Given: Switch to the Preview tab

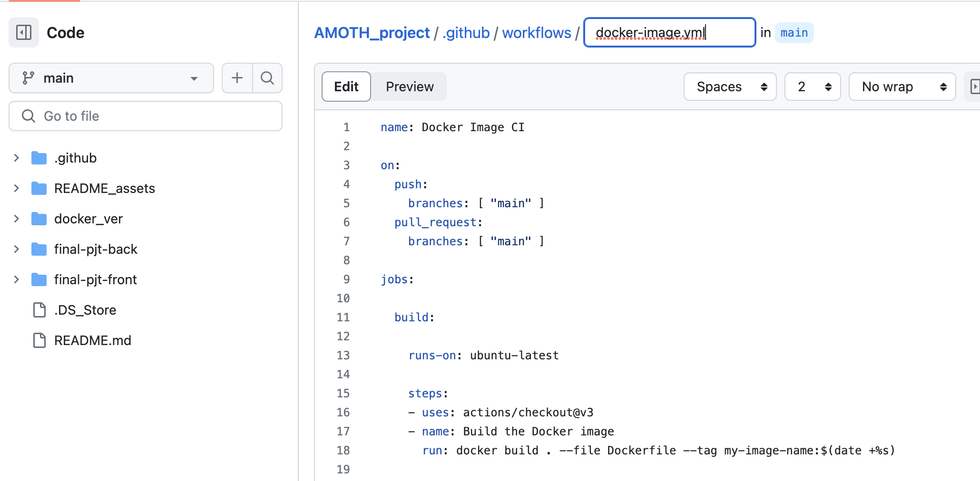Looking at the screenshot, I should click(410, 87).
